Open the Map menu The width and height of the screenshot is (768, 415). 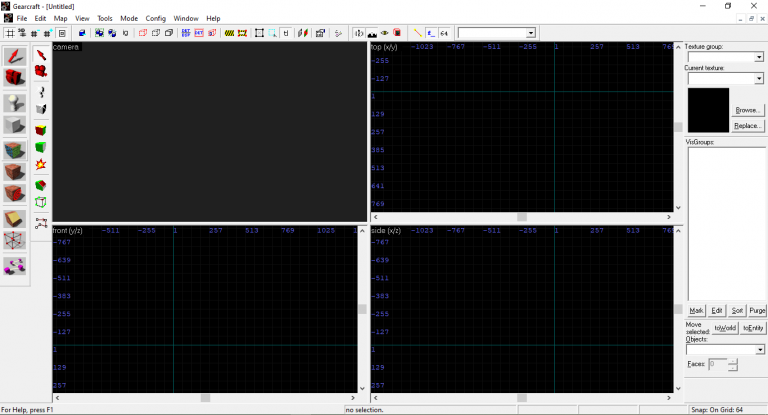(x=61, y=18)
